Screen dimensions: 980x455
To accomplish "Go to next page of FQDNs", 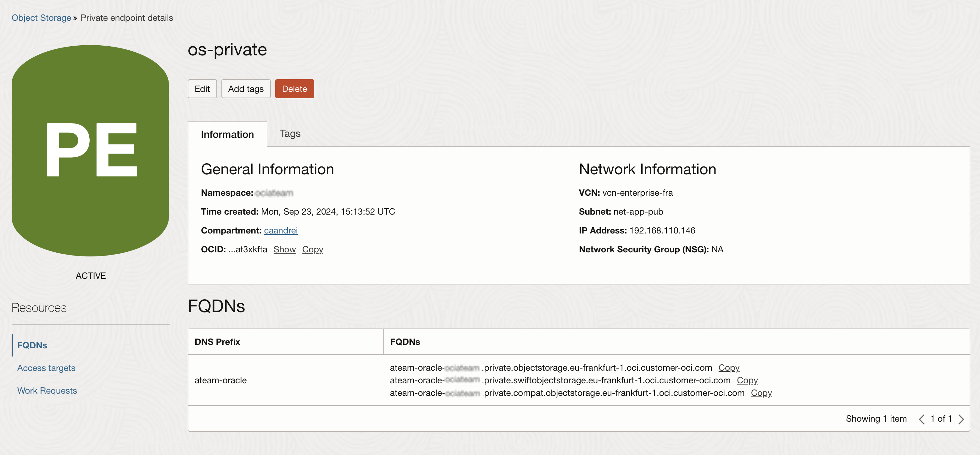I will (x=961, y=419).
